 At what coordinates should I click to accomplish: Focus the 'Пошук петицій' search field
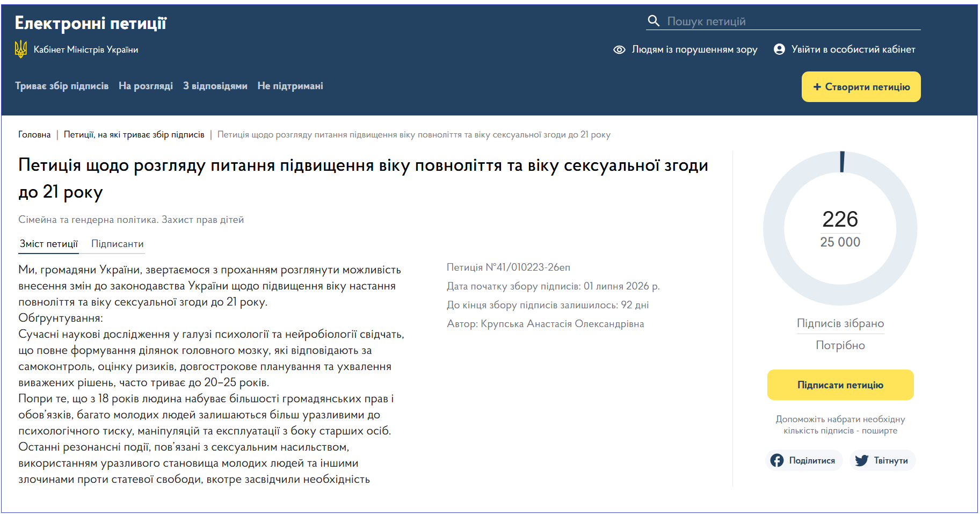[783, 21]
